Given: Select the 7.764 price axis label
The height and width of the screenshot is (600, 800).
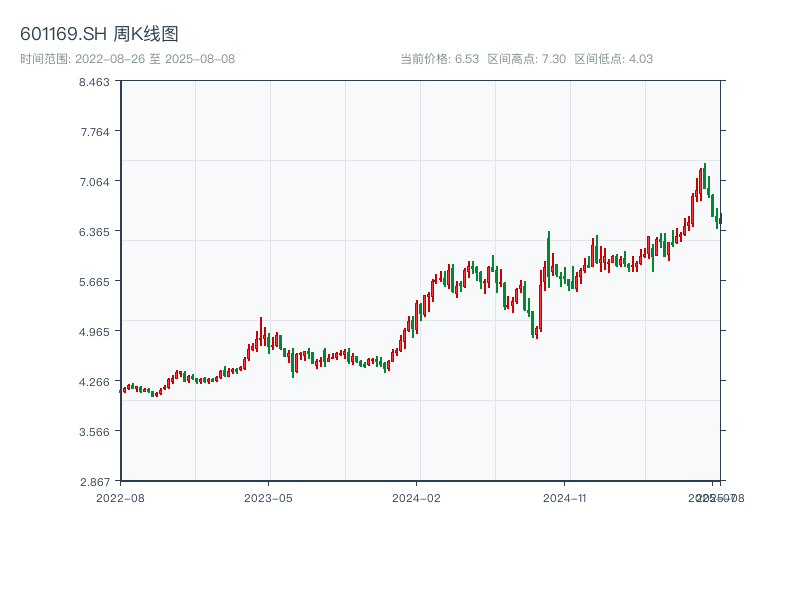Looking at the screenshot, I should point(94,132).
